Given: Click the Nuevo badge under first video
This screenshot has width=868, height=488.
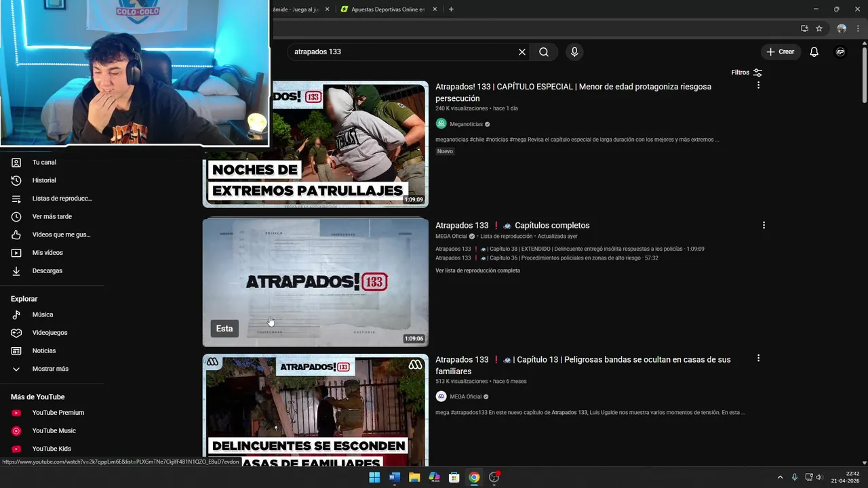Looking at the screenshot, I should point(445,151).
